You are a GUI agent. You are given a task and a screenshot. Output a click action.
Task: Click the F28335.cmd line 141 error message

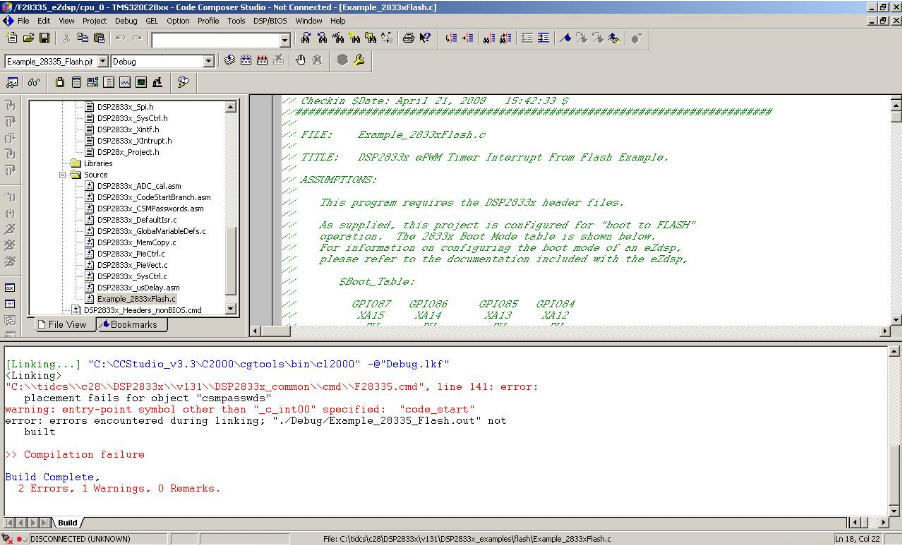[x=272, y=387]
